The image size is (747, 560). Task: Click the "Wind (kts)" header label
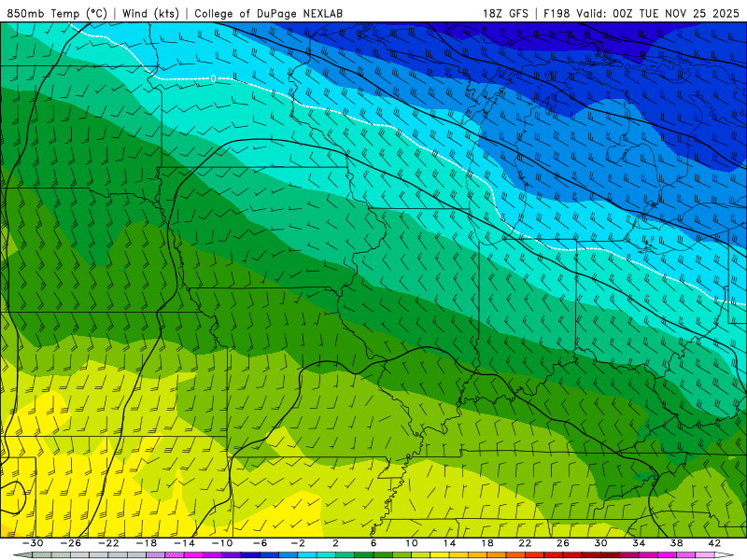point(150,13)
